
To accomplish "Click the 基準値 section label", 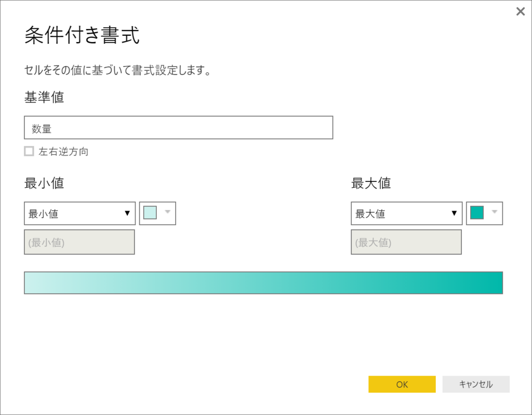I will pos(44,97).
